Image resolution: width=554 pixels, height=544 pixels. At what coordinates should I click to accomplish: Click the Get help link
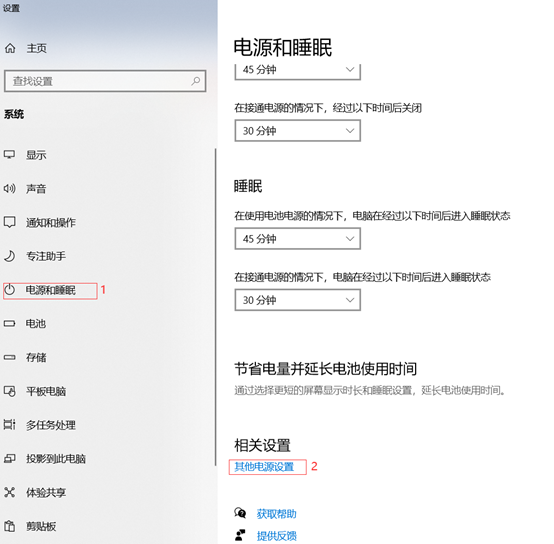(276, 513)
